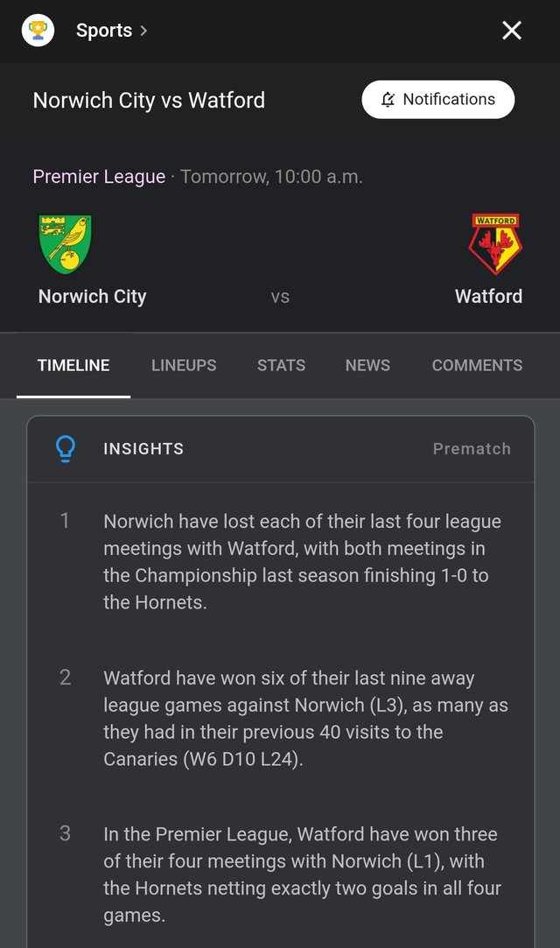
Task: Switch to the TIMELINE tab
Action: pos(73,365)
